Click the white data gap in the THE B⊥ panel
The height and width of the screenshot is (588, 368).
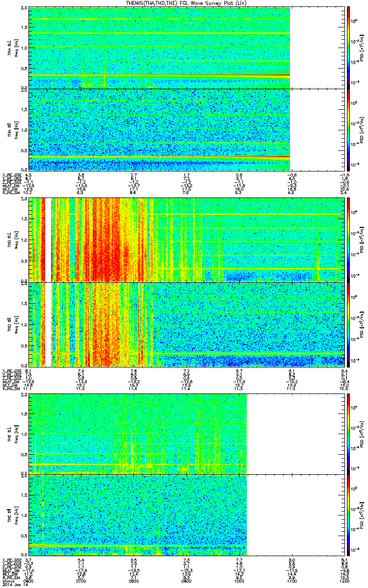pos(295,433)
